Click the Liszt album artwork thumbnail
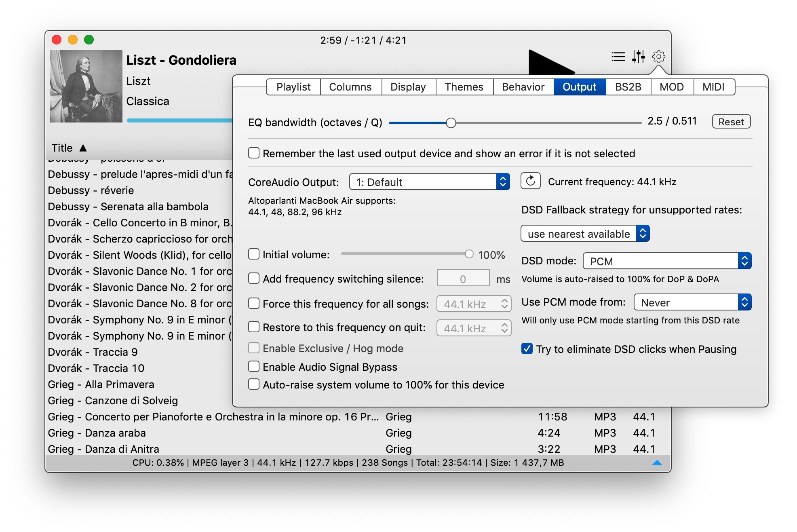 86,86
